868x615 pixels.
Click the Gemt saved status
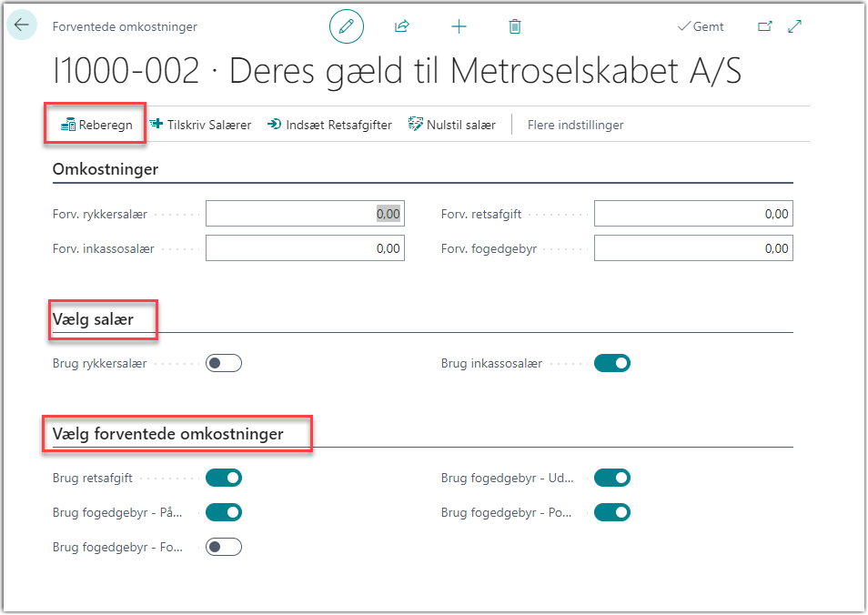click(x=701, y=26)
